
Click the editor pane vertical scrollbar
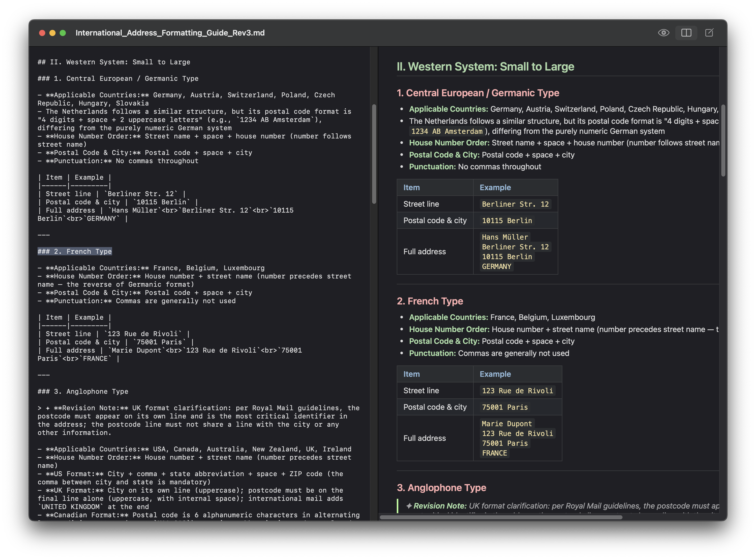tap(374, 154)
